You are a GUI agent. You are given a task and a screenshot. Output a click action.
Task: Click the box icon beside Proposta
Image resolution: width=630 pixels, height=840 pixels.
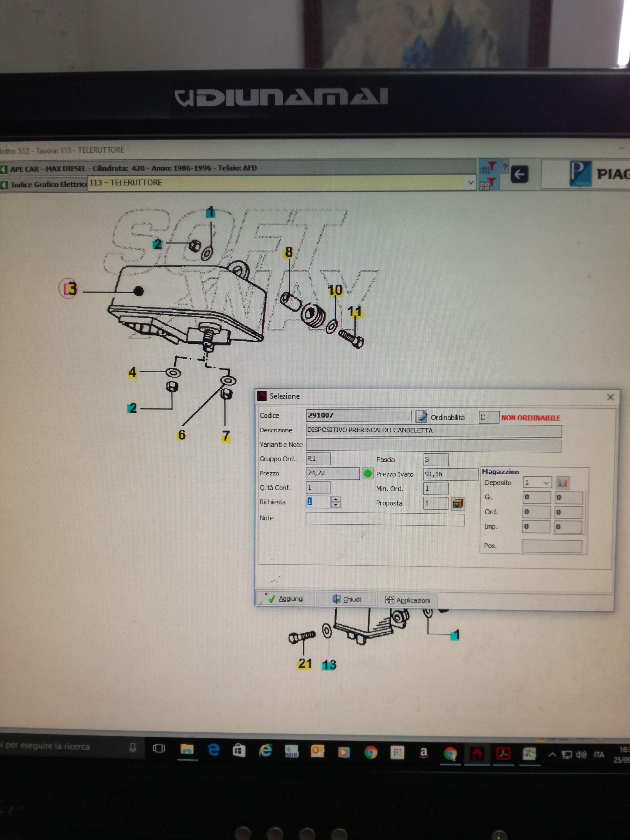[x=458, y=504]
